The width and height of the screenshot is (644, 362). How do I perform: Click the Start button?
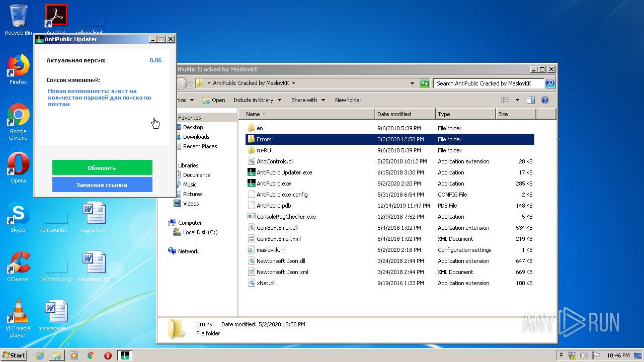tap(14, 355)
